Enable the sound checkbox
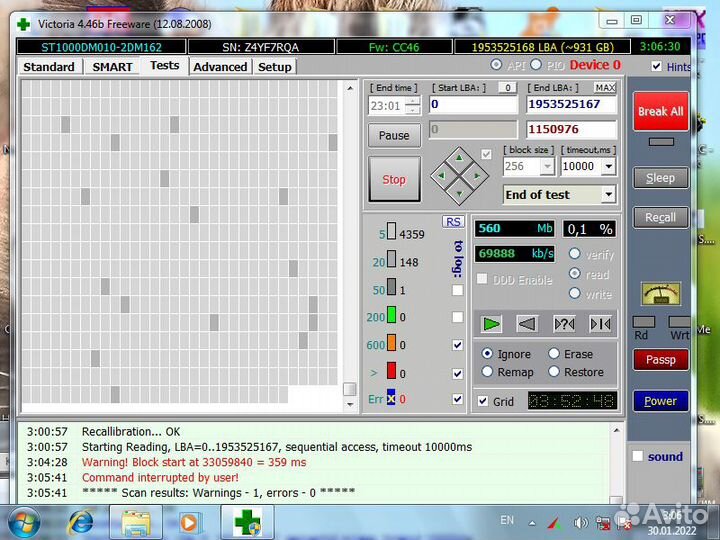Screen dimensions: 720x540 point(637,457)
